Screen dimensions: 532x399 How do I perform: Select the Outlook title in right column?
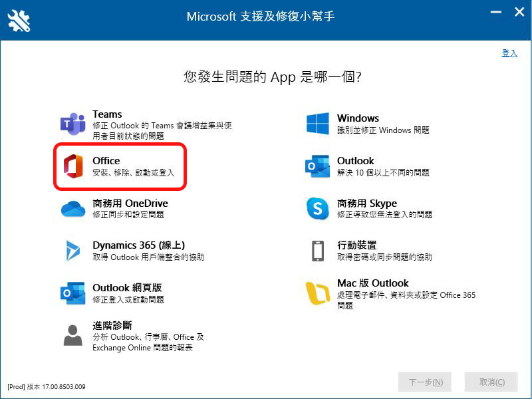click(x=356, y=160)
